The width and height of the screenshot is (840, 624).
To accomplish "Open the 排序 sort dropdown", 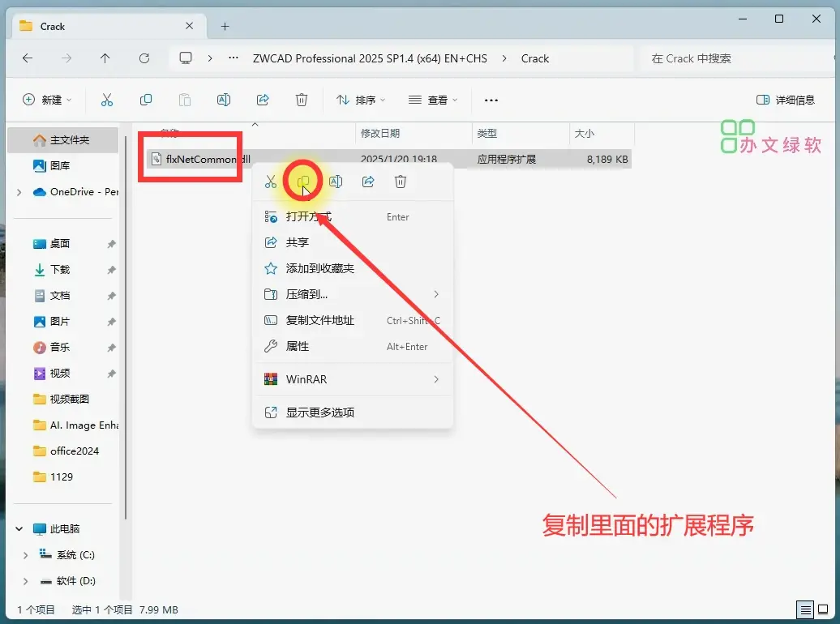I will (361, 100).
